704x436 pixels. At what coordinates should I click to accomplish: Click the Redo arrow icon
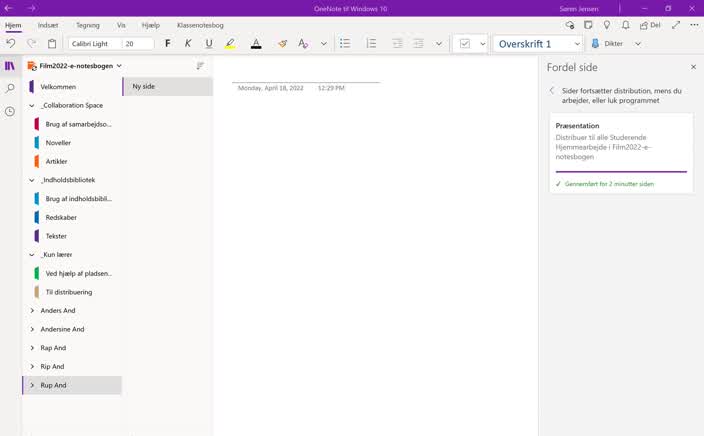point(31,44)
